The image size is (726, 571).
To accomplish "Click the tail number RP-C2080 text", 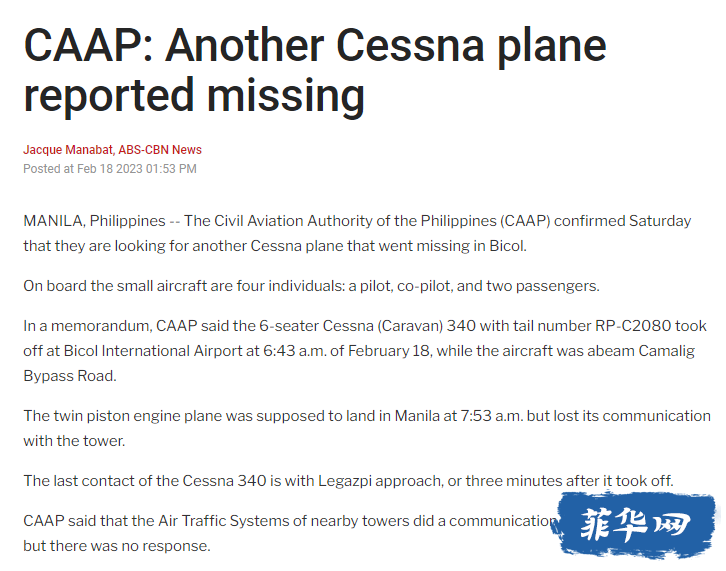I will pos(633,326).
